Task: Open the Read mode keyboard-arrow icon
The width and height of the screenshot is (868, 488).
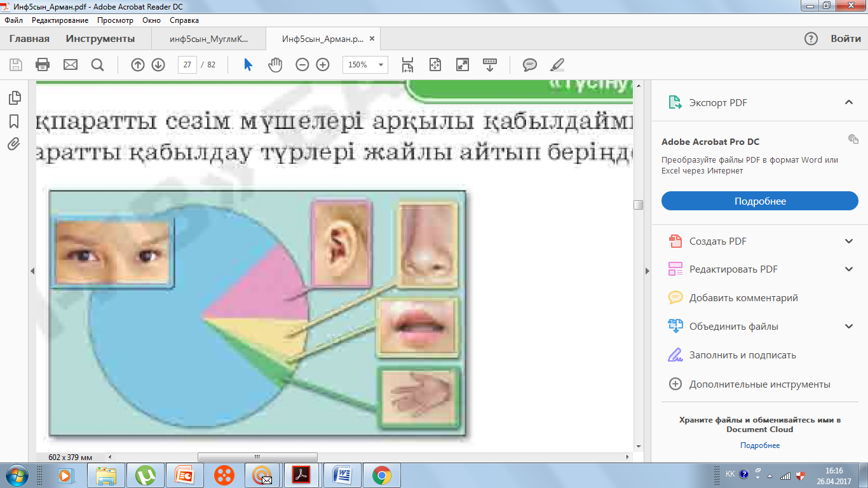Action: click(490, 65)
